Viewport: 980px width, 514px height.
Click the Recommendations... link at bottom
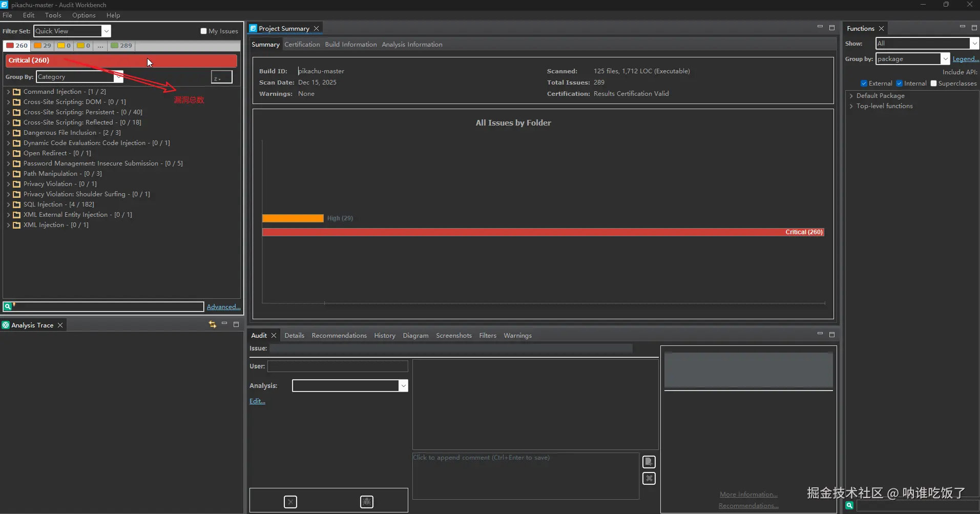748,505
